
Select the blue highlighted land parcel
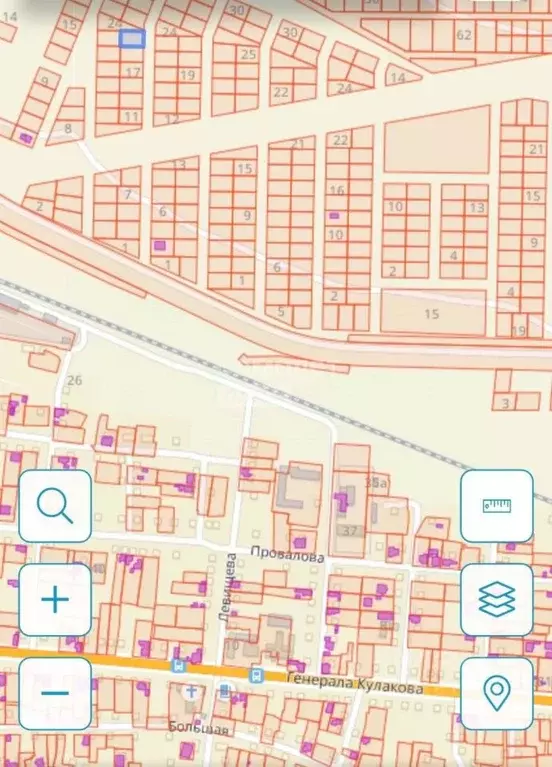(132, 39)
